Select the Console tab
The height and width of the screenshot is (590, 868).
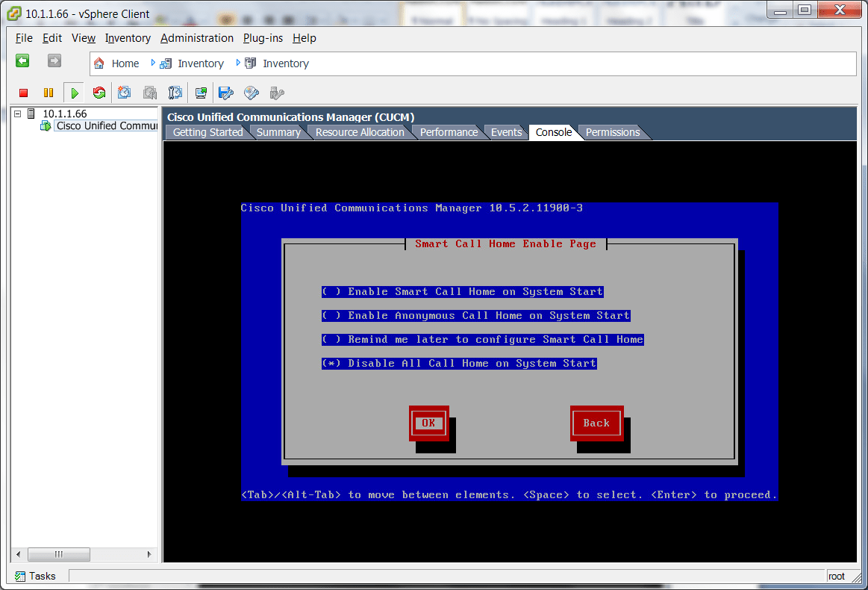(554, 132)
